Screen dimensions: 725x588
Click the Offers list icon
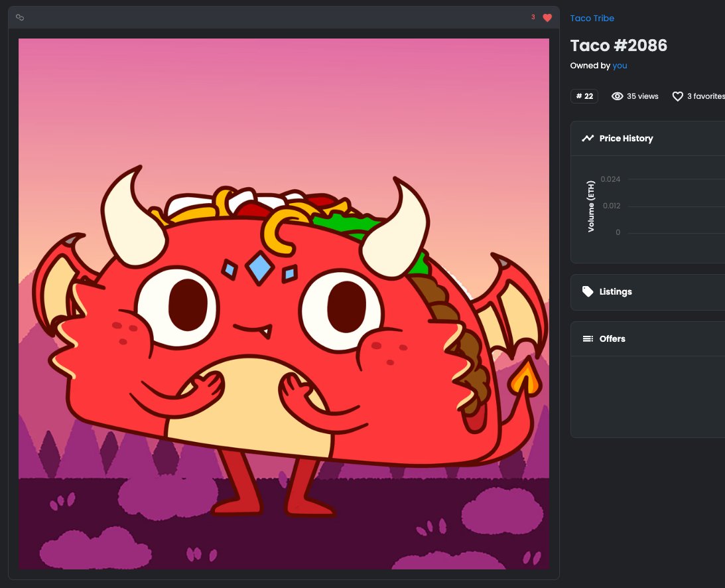pos(588,338)
